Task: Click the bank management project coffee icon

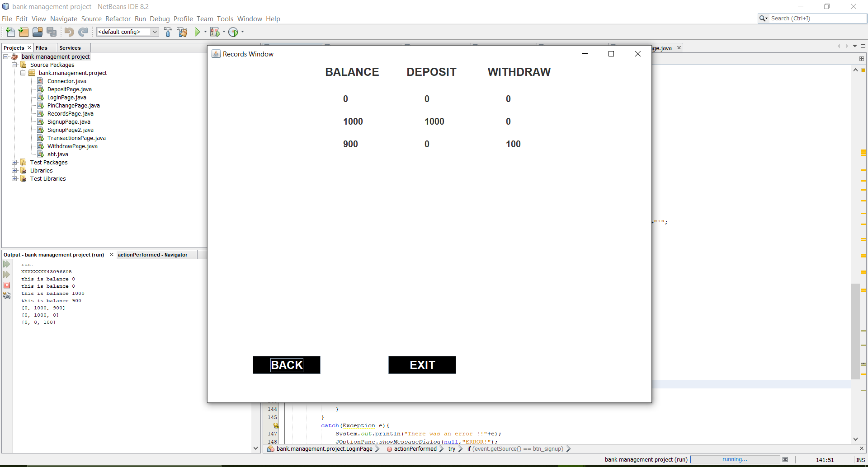Action: (15, 56)
